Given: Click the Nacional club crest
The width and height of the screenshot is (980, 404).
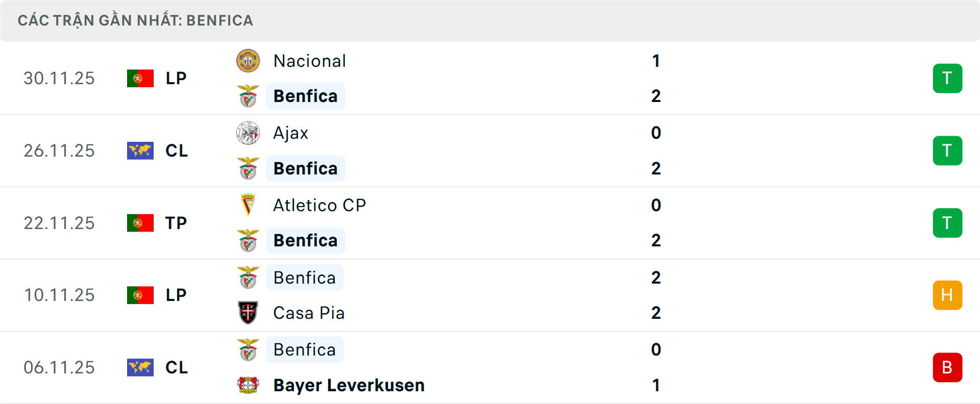Looking at the screenshot, I should coord(248,61).
